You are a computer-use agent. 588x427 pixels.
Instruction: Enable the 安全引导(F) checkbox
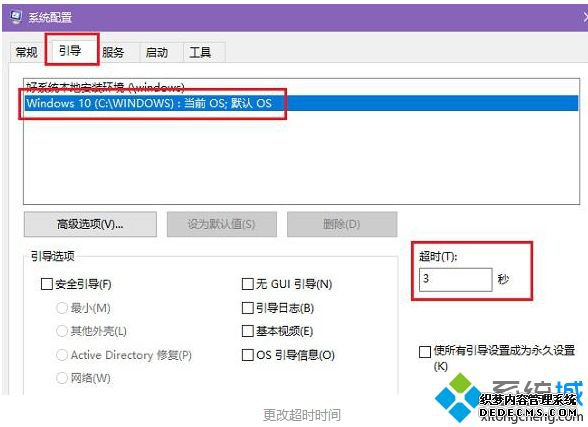(x=46, y=284)
